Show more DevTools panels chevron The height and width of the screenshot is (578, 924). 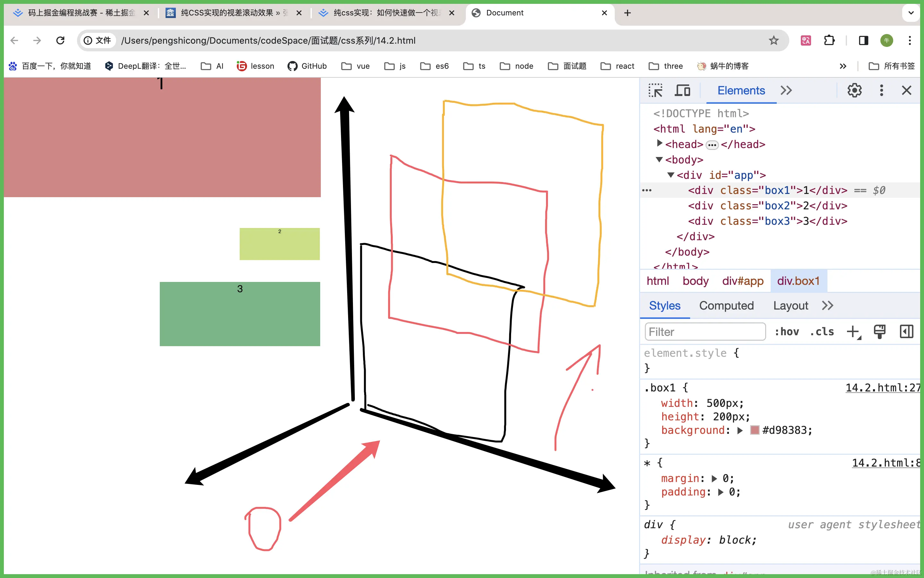point(786,91)
